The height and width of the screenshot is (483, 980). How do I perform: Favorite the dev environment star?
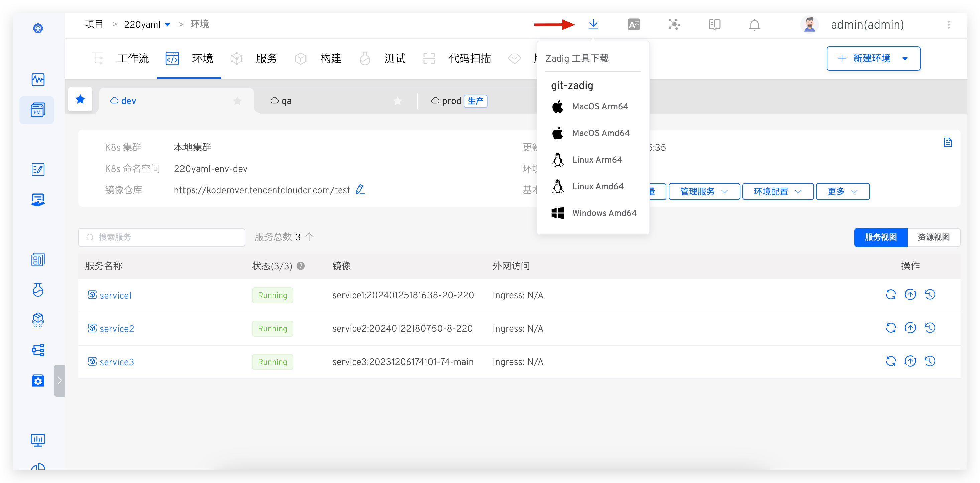(237, 101)
